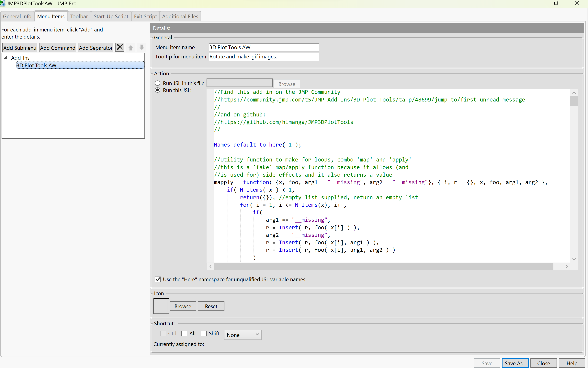588x368 pixels.
Task: Click the scroll-up arrow of the JSL editor
Action: pyautogui.click(x=574, y=93)
